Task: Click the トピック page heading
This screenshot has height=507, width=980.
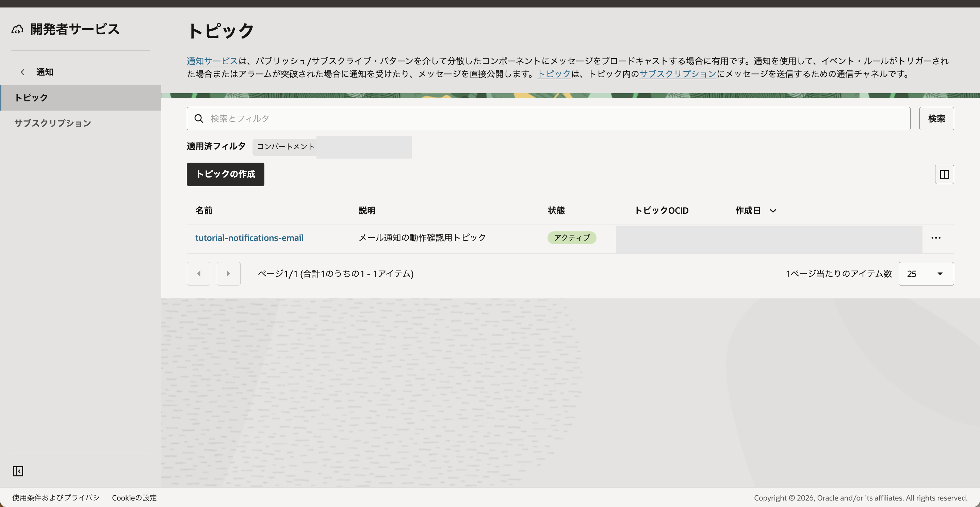Action: 220,31
